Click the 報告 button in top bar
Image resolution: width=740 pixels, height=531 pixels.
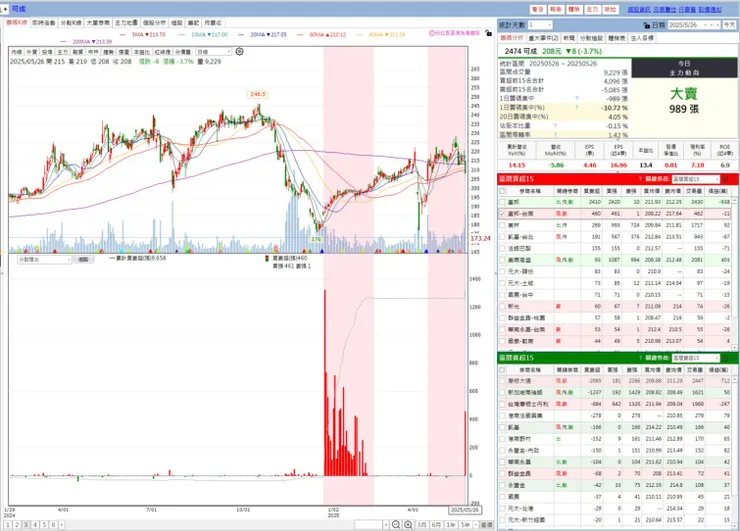(556, 9)
